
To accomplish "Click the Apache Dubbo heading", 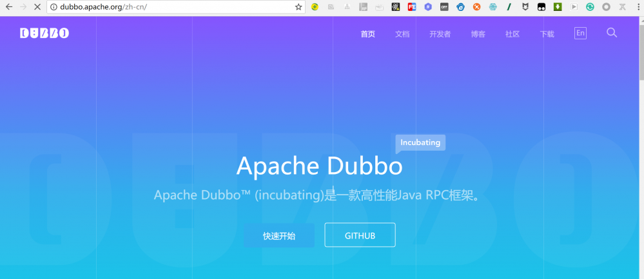I will tap(319, 166).
